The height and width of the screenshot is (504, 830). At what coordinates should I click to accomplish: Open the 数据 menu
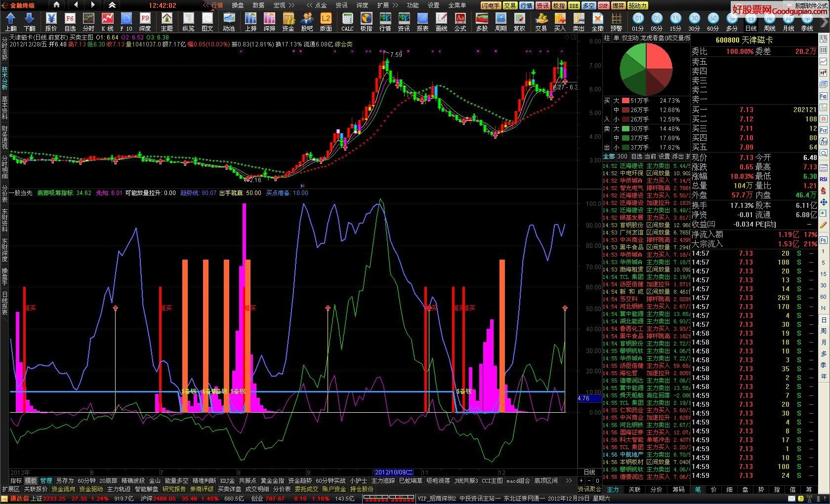tap(258, 5)
